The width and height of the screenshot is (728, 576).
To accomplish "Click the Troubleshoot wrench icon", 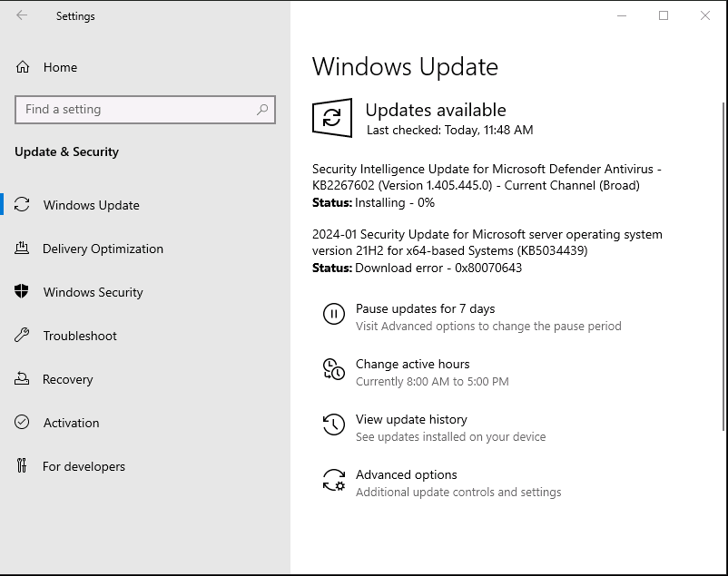I will tap(22, 335).
